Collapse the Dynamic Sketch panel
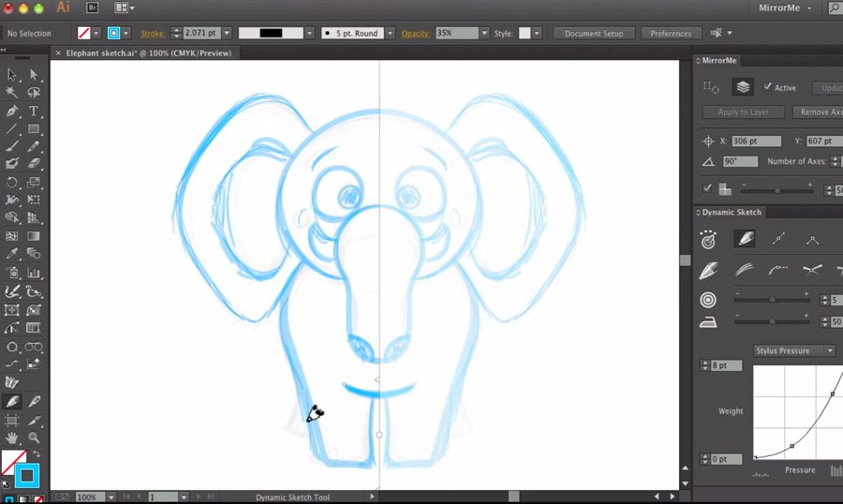The width and height of the screenshot is (843, 504). [699, 213]
